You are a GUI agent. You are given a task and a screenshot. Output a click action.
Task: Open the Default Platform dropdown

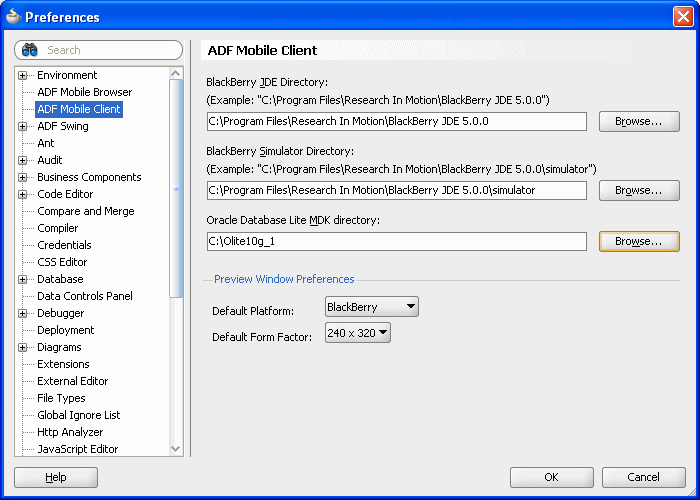372,307
